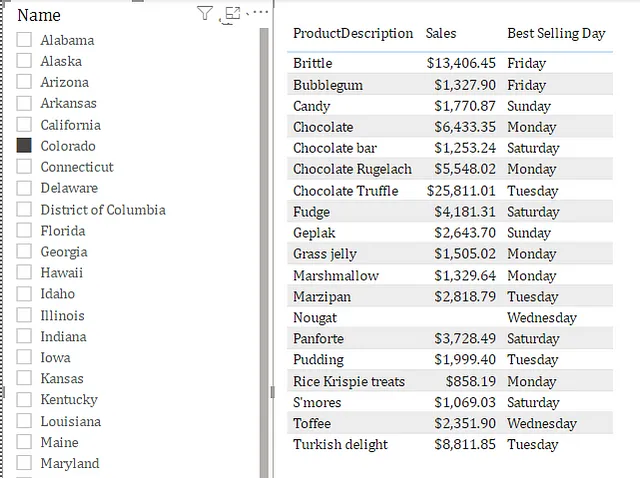
Task: Click the District of Columbia label
Action: pyautogui.click(x=103, y=210)
